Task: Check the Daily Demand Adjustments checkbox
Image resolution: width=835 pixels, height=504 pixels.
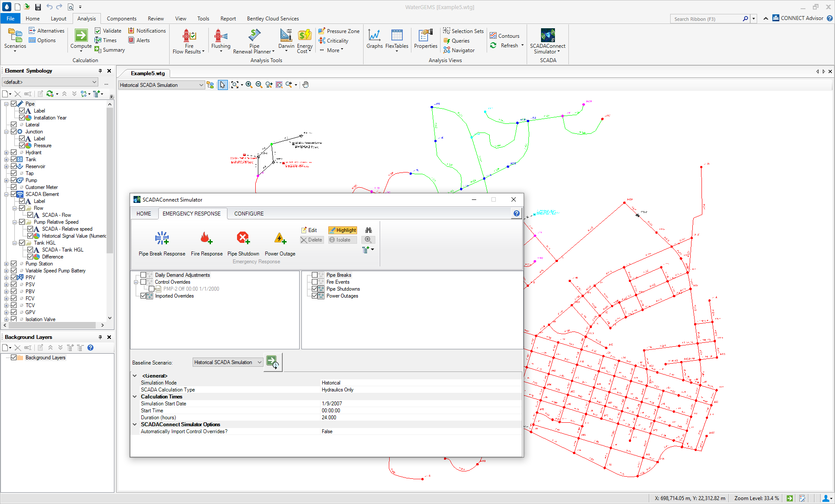Action: pos(144,275)
